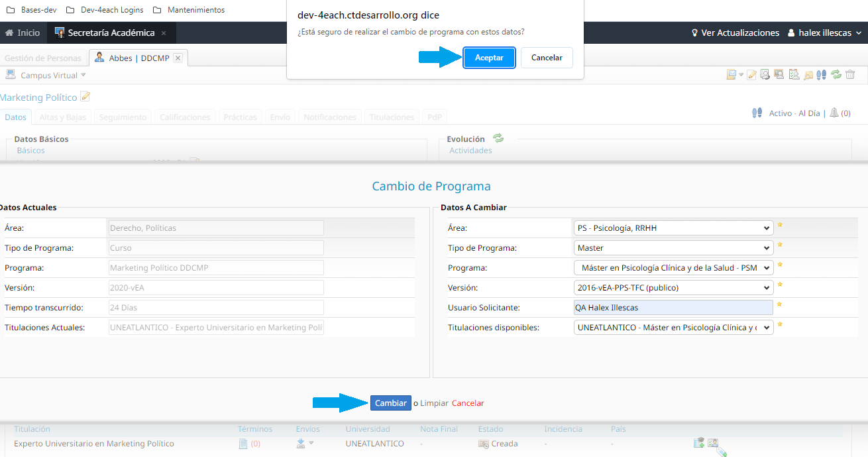Click the folder search icon in toolbar
This screenshot has width=868, height=457.
pos(808,75)
